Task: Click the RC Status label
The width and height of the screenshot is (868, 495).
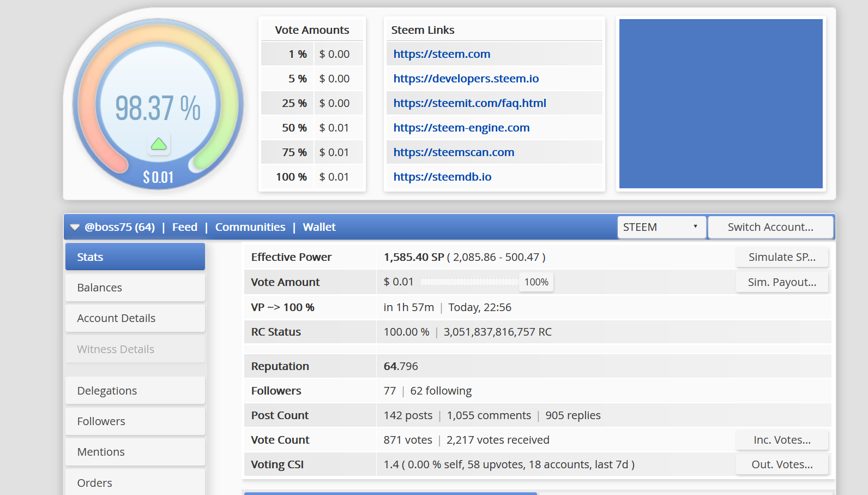Action: pos(276,332)
